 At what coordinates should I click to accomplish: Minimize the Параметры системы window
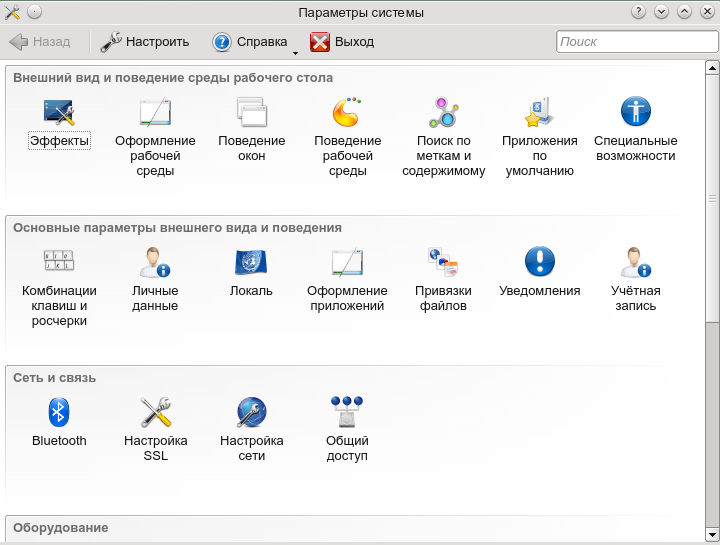point(661,12)
